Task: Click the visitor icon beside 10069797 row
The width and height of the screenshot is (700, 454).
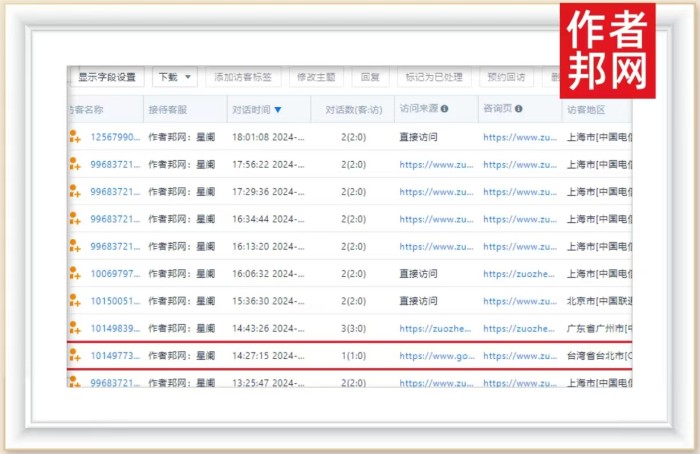Action: [x=74, y=273]
